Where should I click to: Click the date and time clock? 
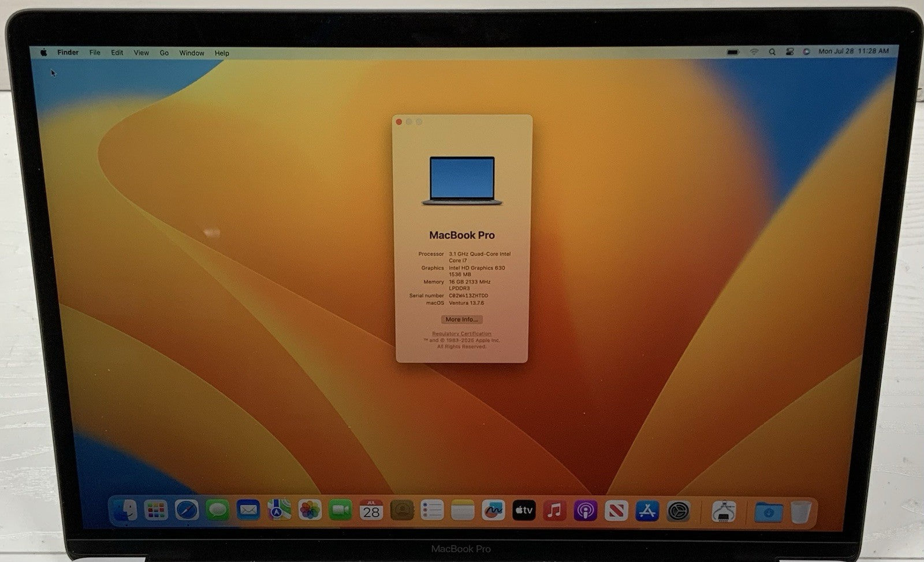pos(854,51)
